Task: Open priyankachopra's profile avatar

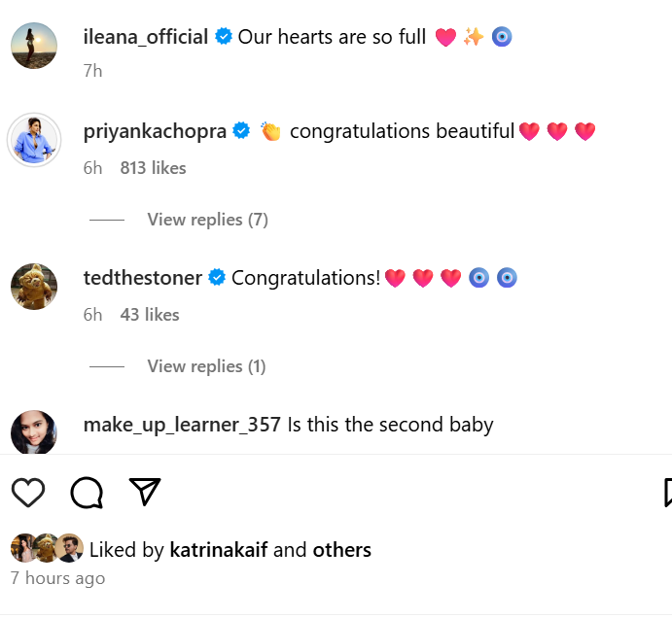Action: point(34,139)
